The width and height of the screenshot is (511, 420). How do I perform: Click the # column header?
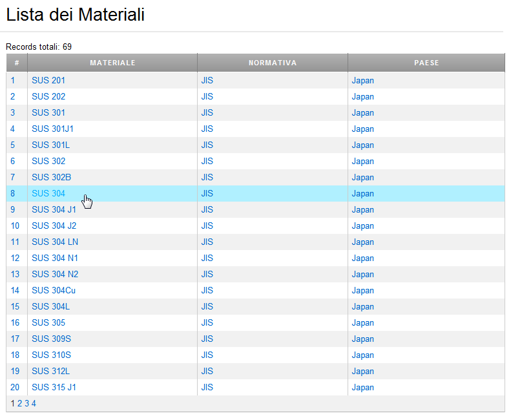[17, 63]
